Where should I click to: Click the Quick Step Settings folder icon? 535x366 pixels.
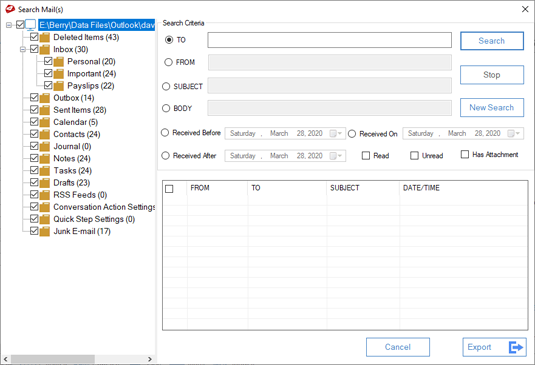pyautogui.click(x=45, y=219)
